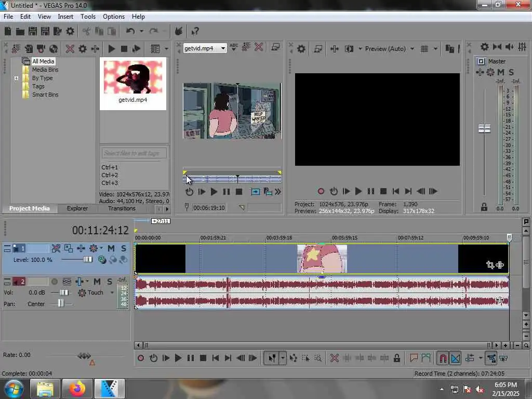Viewport: 532px width, 399px height.
Task: Open the Undo history dropdown arrow
Action: pos(141,32)
